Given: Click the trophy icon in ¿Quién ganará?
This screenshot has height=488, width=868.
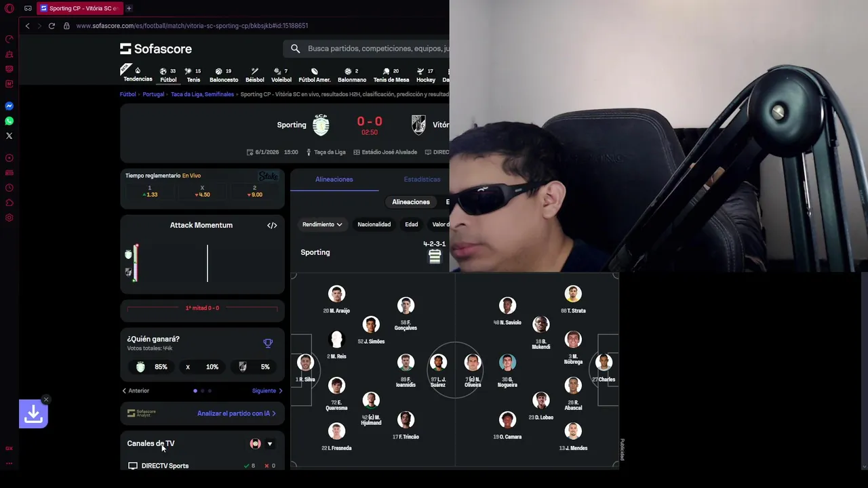Looking at the screenshot, I should 268,344.
